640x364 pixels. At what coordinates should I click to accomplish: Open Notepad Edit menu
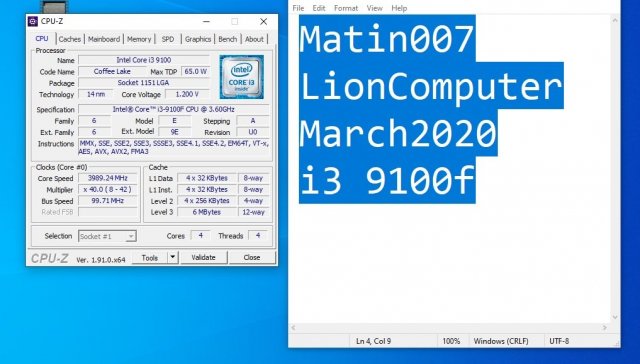tap(319, 8)
